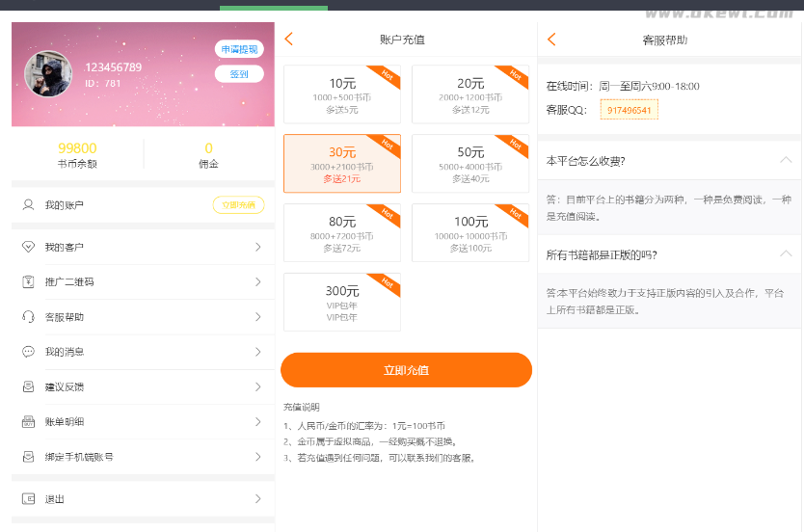
Task: Click the 充值说明 heading
Action: pyautogui.click(x=302, y=408)
